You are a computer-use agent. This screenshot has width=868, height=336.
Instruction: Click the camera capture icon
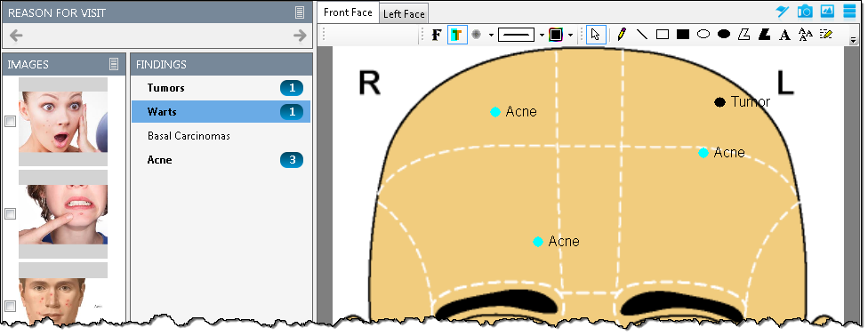(x=805, y=11)
